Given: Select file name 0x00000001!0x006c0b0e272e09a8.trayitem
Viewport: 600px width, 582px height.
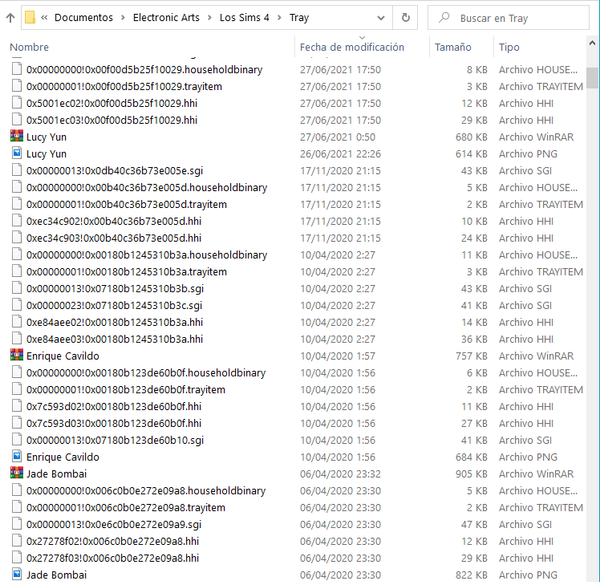Looking at the screenshot, I should coord(126,507).
